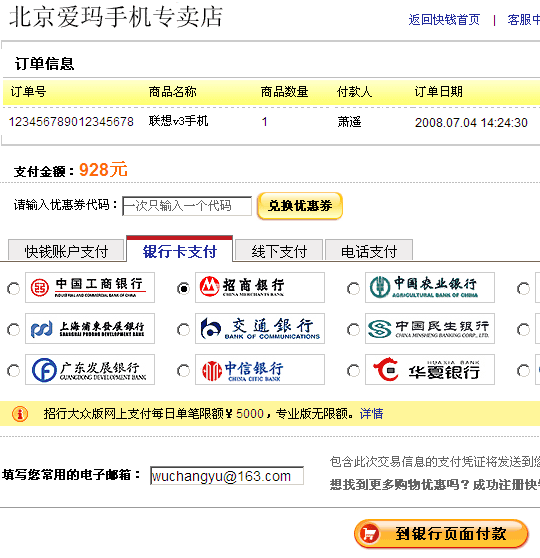Select the 招商银行 radio button
Viewport: 540px width, 558px height.
point(183,289)
